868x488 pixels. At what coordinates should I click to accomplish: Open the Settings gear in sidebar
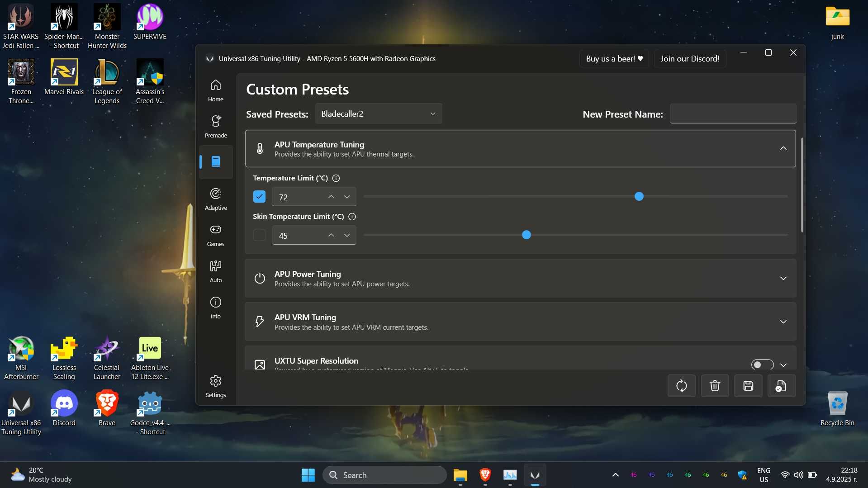[x=216, y=386]
